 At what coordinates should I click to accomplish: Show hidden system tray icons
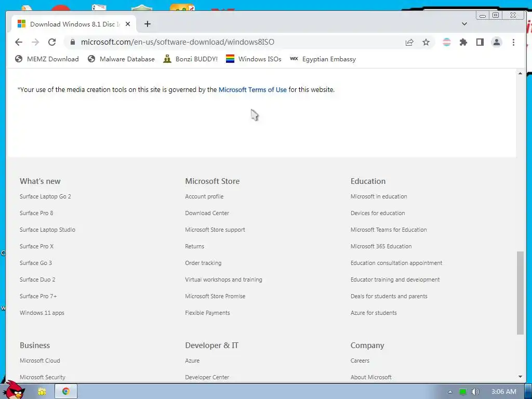point(450,392)
